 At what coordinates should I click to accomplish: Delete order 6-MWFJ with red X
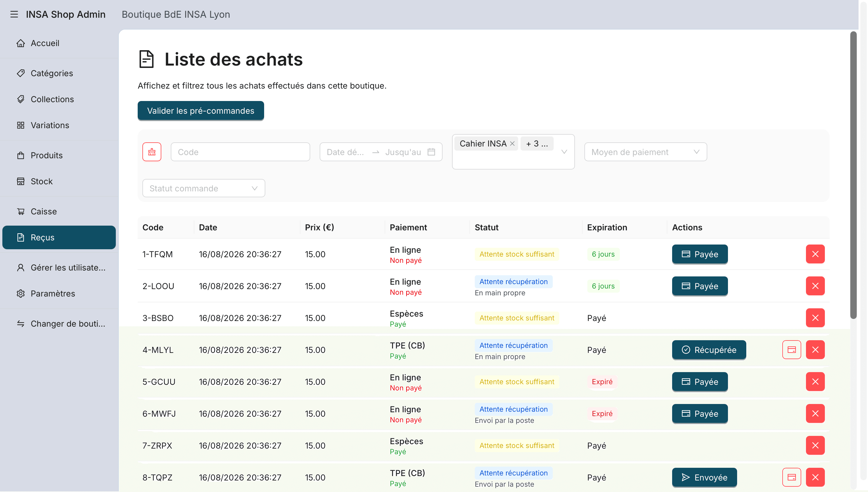click(x=815, y=414)
